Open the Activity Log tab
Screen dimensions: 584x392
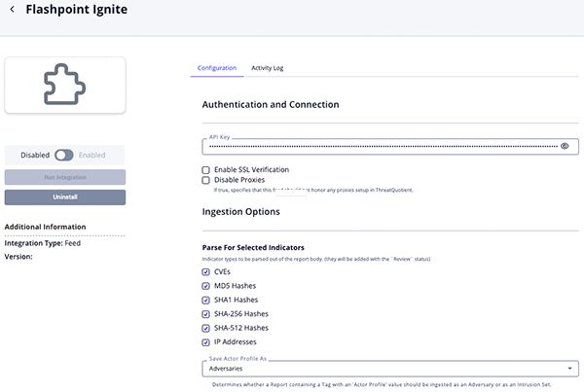pos(267,68)
